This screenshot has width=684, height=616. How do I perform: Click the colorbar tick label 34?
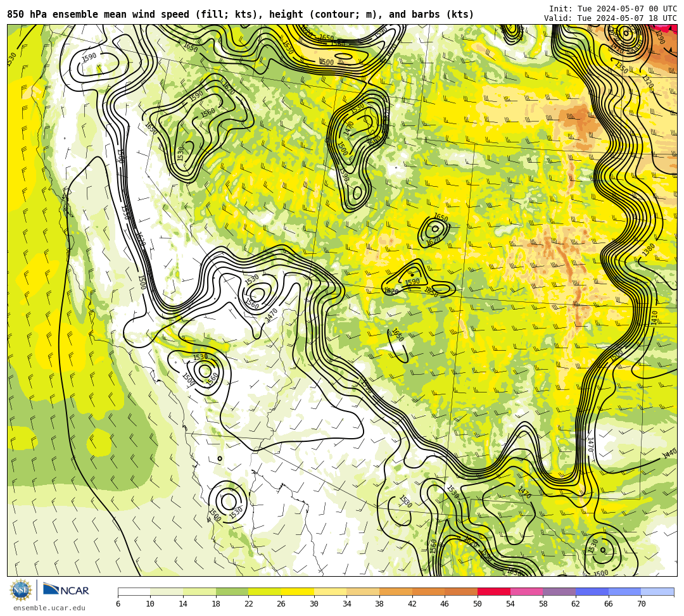347,604
